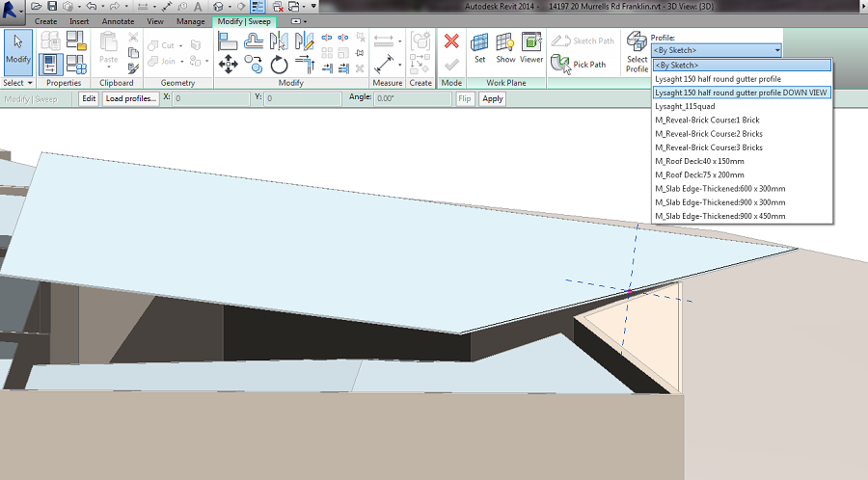Collapse the Profile combo box arrow

(777, 50)
